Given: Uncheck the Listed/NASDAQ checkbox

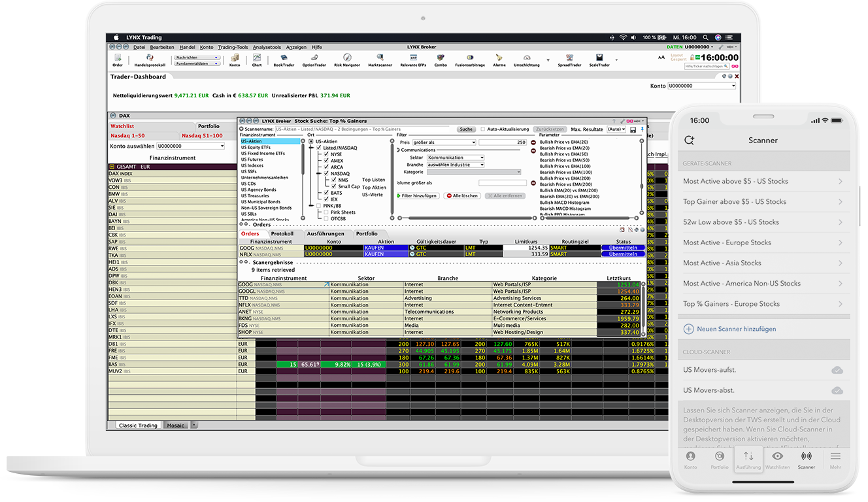Looking at the screenshot, I should point(318,148).
